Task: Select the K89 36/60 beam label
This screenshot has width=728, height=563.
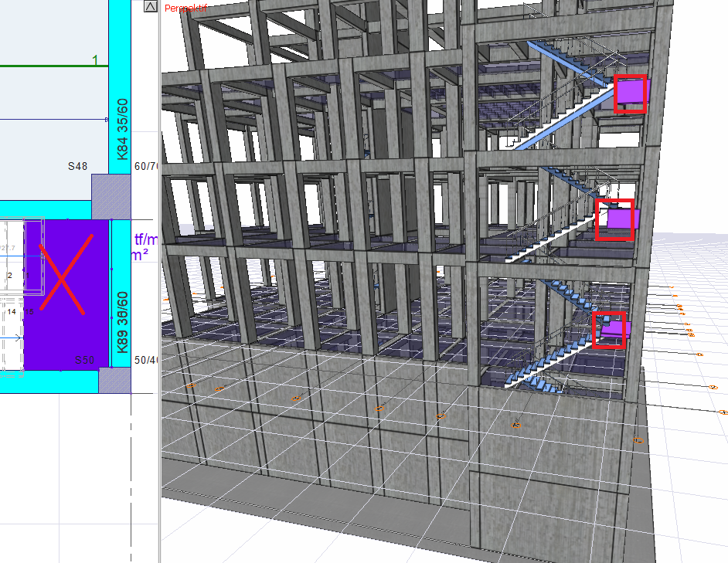Action: 121,322
